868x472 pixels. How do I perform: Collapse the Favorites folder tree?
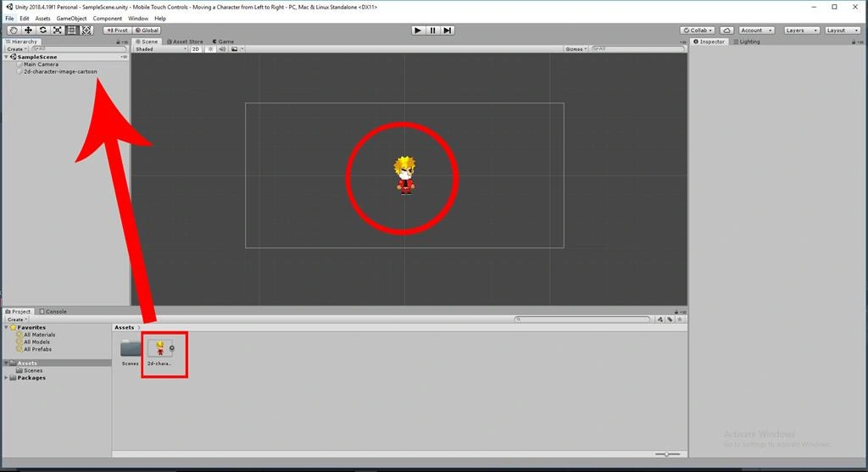click(x=6, y=328)
